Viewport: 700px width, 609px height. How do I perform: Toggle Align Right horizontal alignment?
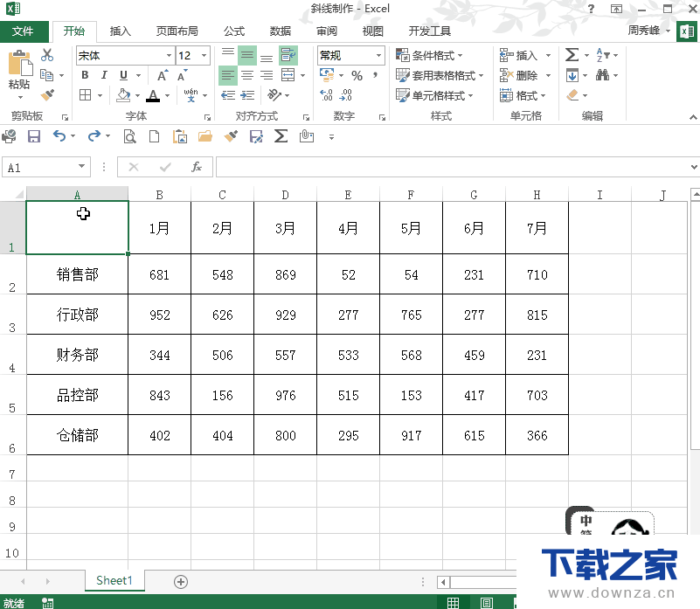tap(267, 75)
